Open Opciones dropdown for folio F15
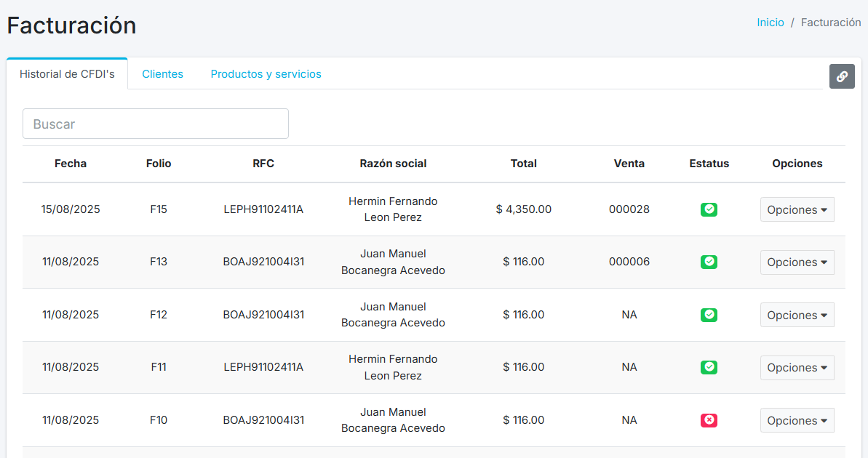Viewport: 868px width, 458px height. tap(797, 209)
